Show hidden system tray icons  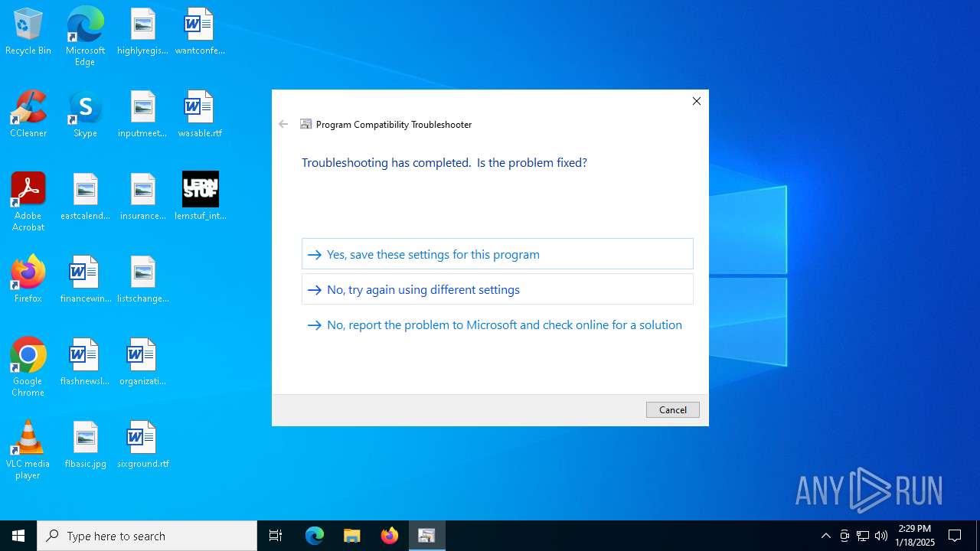click(x=825, y=536)
